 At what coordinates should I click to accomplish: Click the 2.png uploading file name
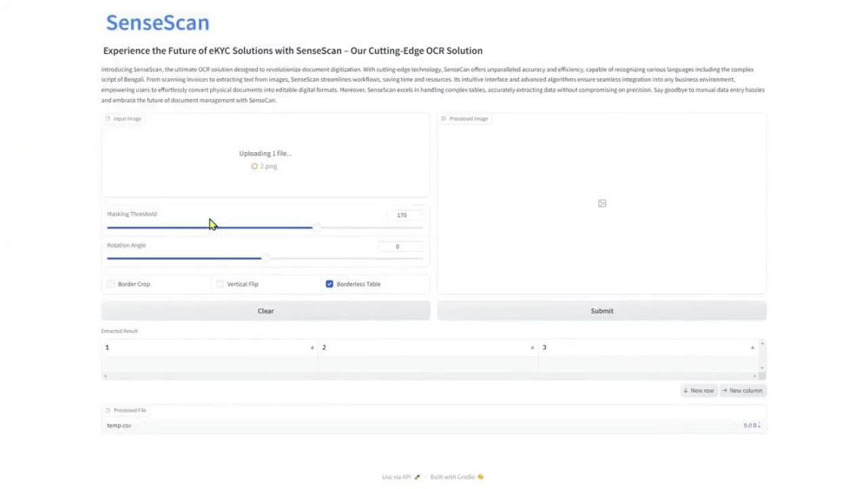pos(268,166)
